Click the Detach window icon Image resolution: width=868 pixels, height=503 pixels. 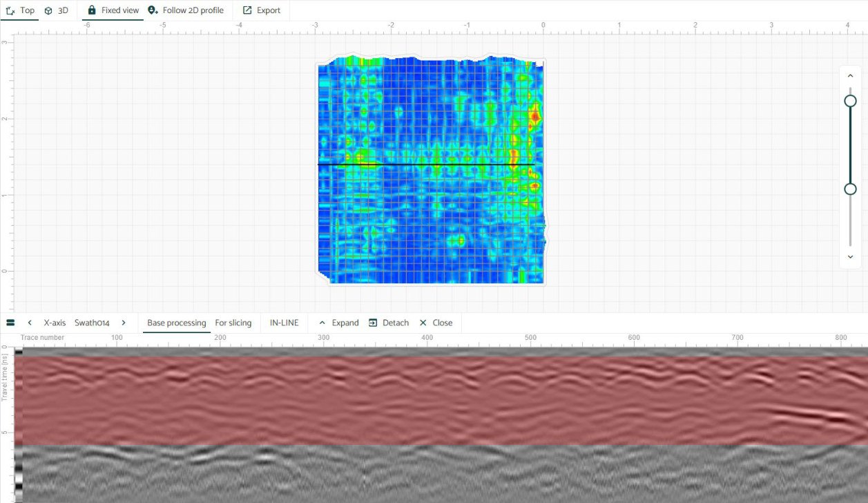click(373, 323)
